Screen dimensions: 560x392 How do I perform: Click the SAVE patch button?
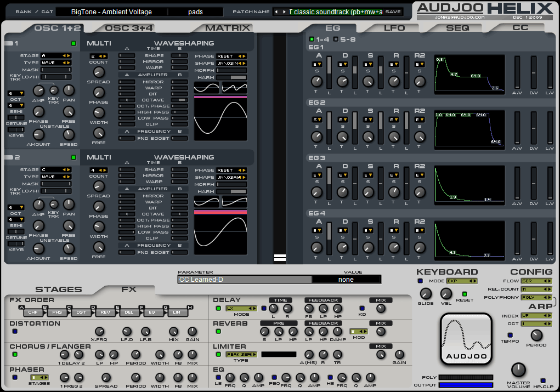coord(393,12)
